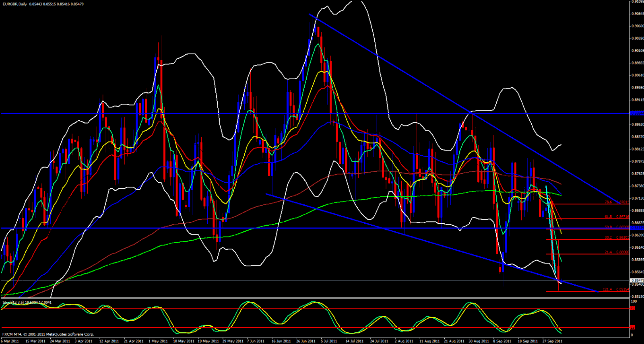The height and width of the screenshot is (344, 644).
Task: Select the Stoch(13,3,5) indicator label
Action: click(x=27, y=302)
